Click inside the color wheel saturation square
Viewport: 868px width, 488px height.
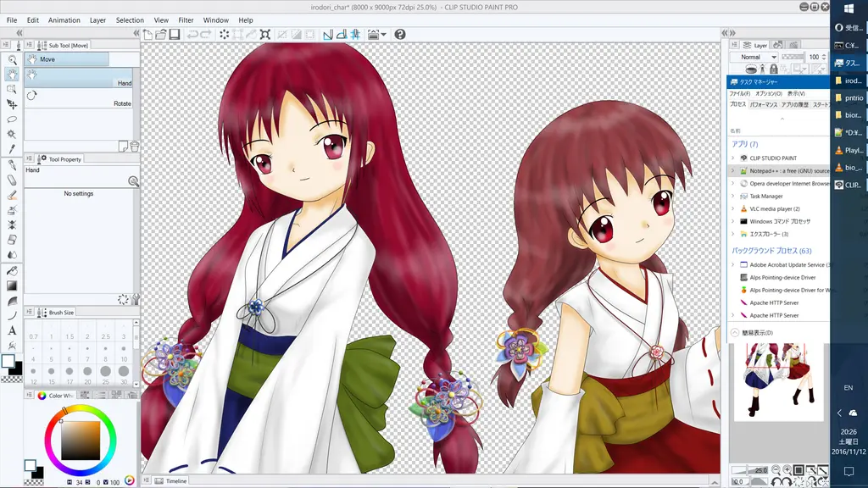(x=81, y=441)
